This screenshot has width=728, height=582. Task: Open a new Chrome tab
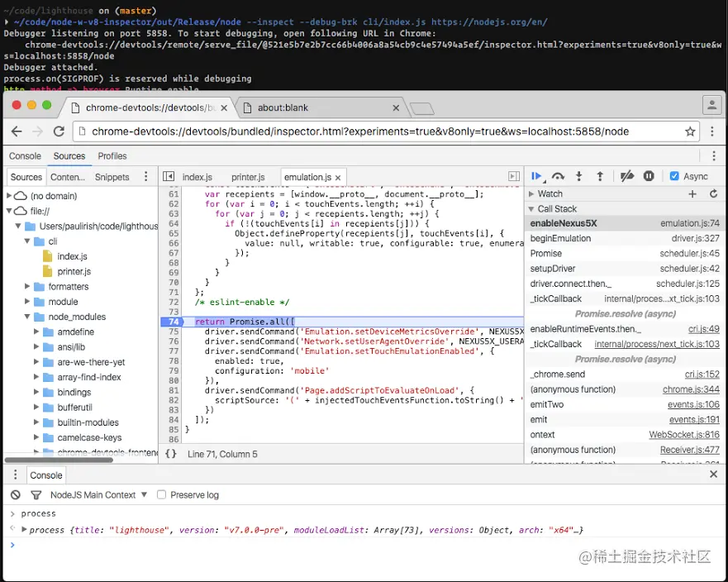tap(422, 108)
